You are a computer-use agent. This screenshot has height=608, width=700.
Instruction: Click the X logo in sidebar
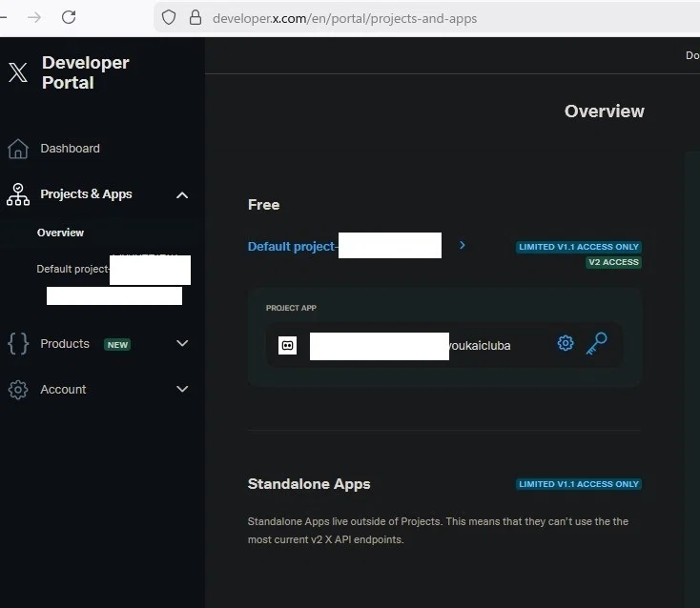click(x=18, y=72)
